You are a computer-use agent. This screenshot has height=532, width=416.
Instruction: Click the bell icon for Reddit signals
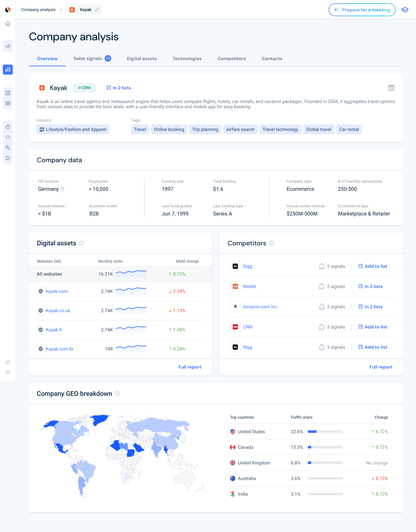(322, 286)
